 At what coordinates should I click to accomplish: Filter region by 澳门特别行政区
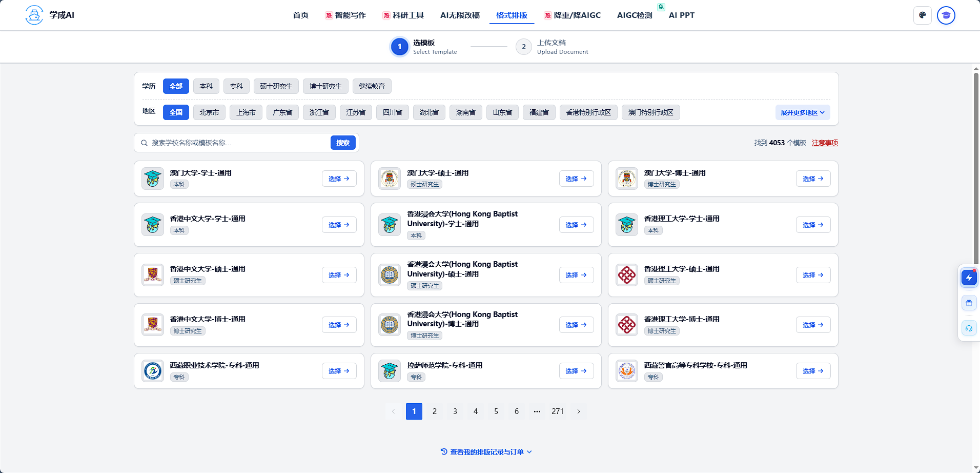pos(650,112)
